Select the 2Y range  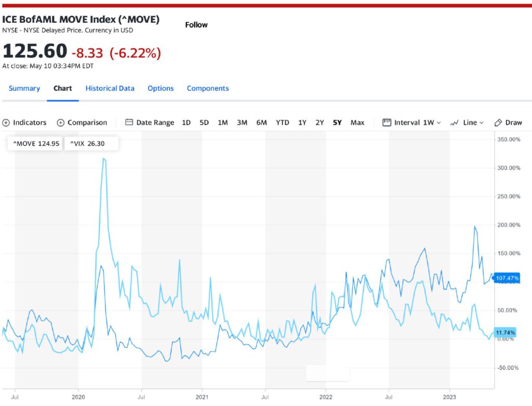point(320,123)
